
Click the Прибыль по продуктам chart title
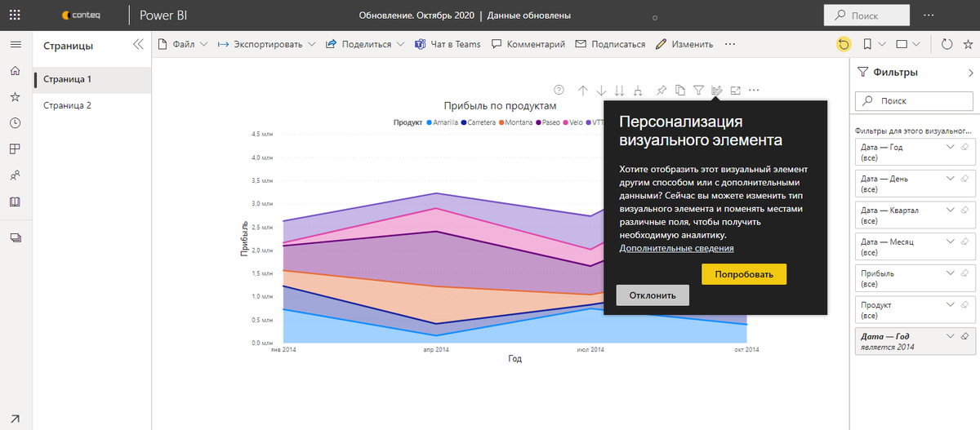[x=500, y=106]
